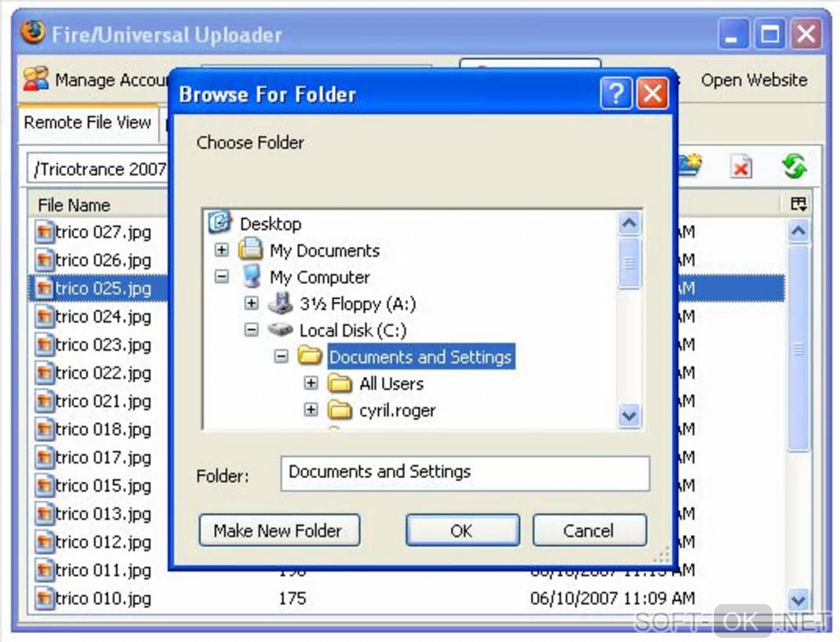Click the Firefox icon in title bar

[32, 33]
